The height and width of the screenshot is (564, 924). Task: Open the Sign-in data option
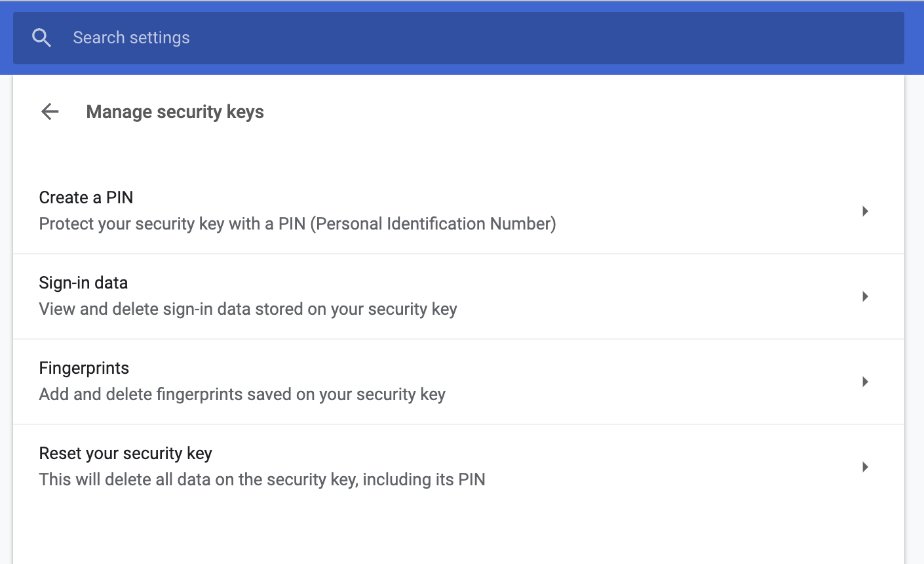(x=83, y=283)
